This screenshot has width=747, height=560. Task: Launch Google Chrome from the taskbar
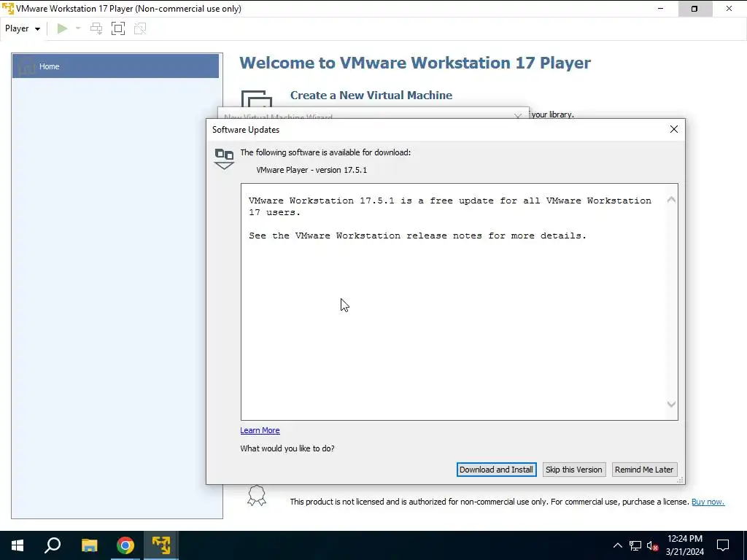(x=125, y=545)
